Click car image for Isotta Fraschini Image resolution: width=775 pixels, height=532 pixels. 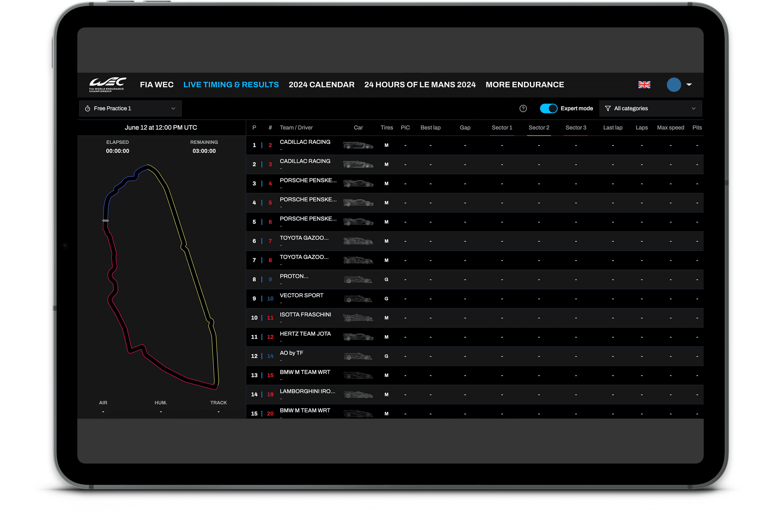pos(358,318)
